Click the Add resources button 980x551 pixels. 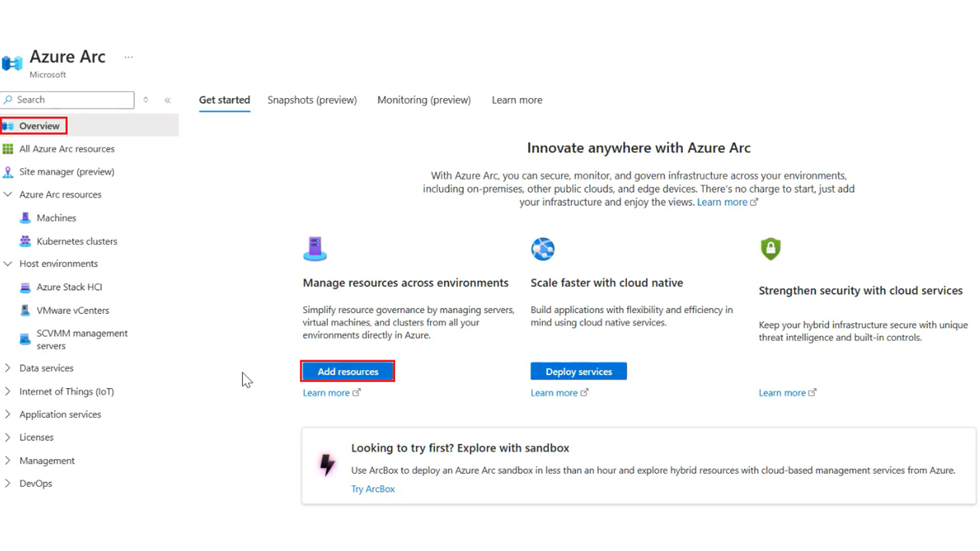[348, 371]
